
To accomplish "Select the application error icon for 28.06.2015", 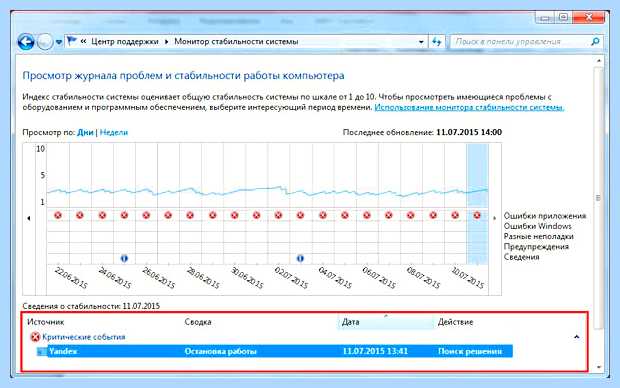I will click(190, 215).
